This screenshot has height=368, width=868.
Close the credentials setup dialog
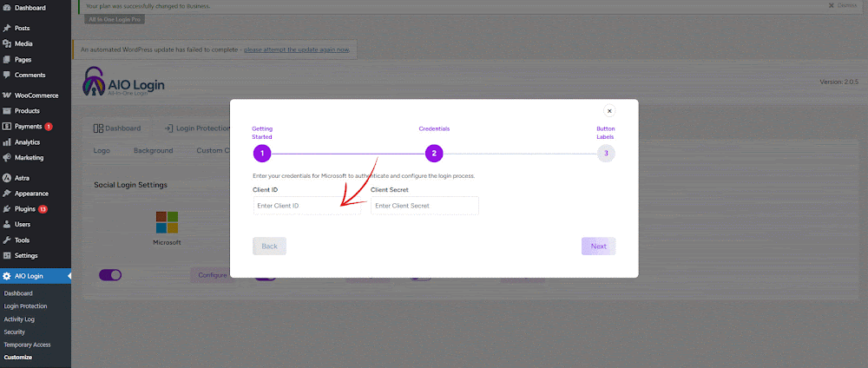pyautogui.click(x=609, y=111)
